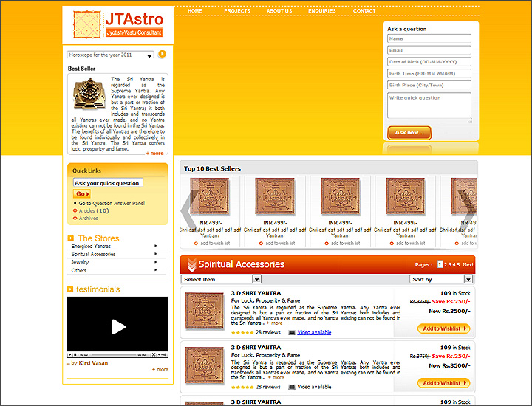The image size is (532, 406).
Task: Expand the Others store category
Action: (x=117, y=270)
